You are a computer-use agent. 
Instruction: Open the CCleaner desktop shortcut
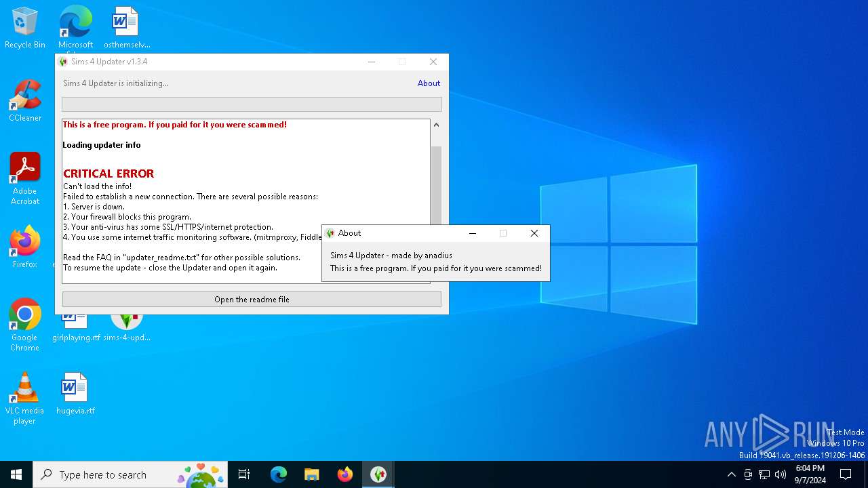click(x=25, y=101)
